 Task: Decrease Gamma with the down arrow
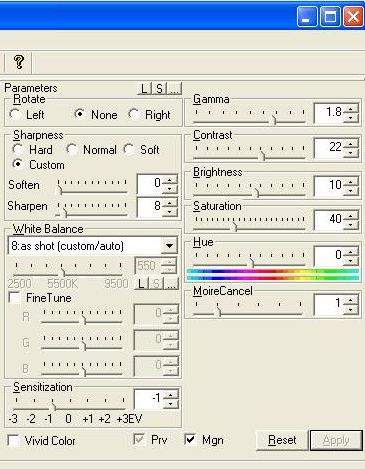351,117
